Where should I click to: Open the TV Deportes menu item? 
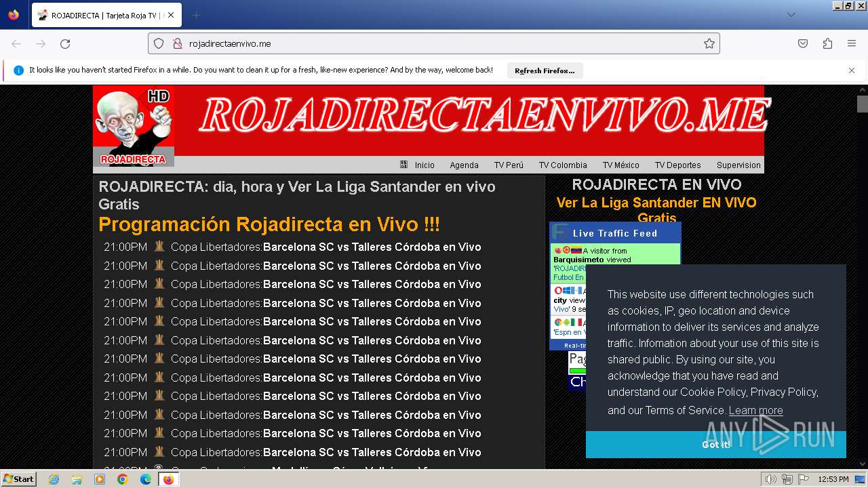coord(677,165)
